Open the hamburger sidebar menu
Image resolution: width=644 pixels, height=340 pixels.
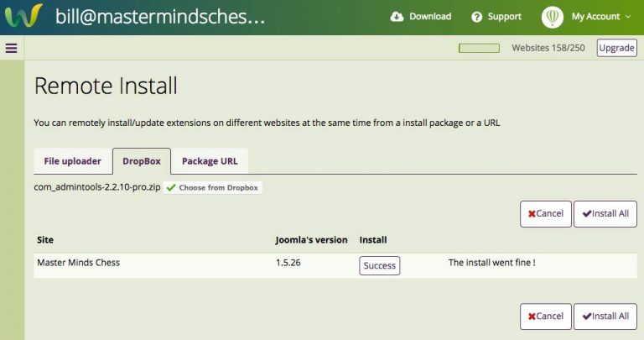point(12,48)
